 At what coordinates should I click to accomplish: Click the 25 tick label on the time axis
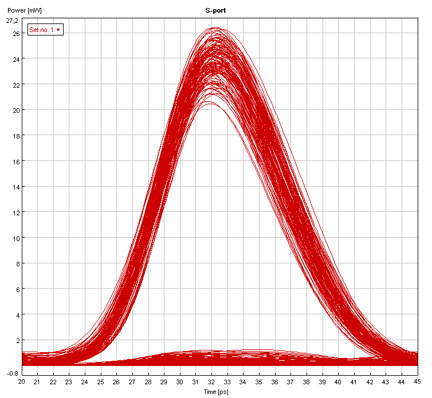[x=101, y=382]
